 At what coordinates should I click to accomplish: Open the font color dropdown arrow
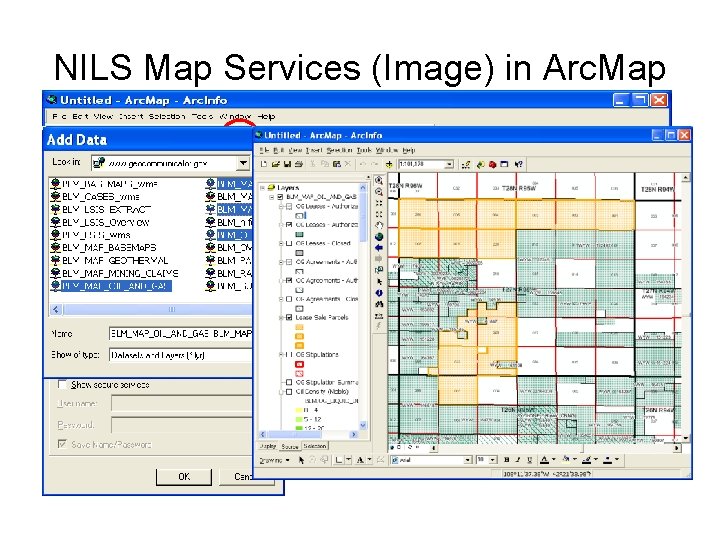[553, 460]
